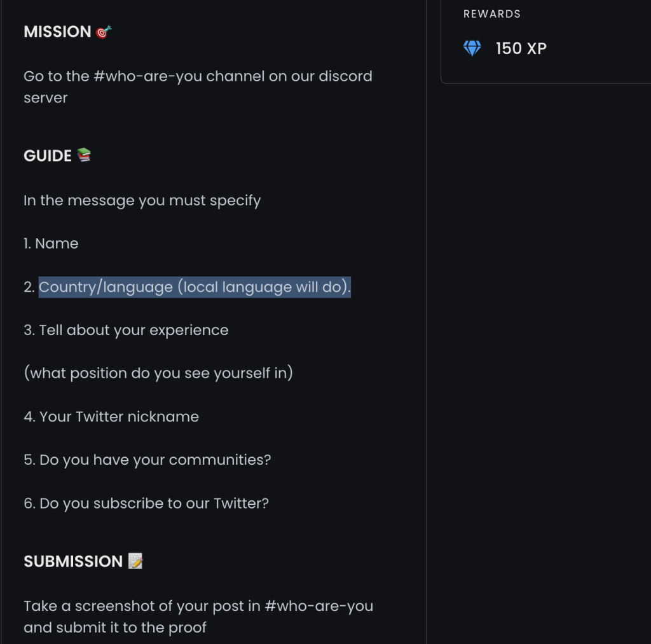Click 'what position do you see yourself in' text
The image size is (651, 644).
tap(158, 373)
